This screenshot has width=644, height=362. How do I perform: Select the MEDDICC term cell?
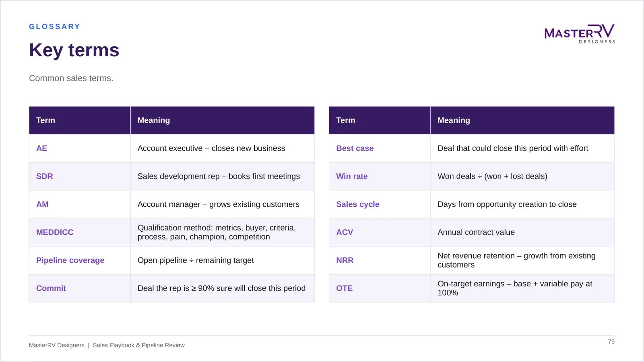(80, 232)
